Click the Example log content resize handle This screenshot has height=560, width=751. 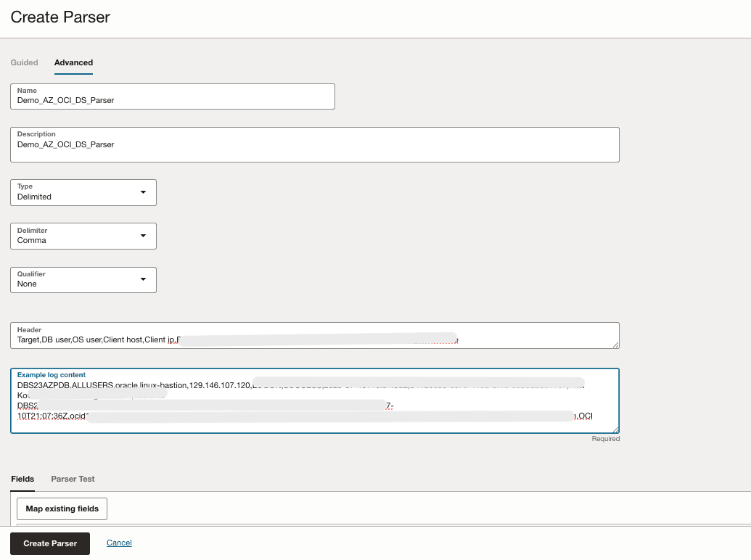point(615,429)
